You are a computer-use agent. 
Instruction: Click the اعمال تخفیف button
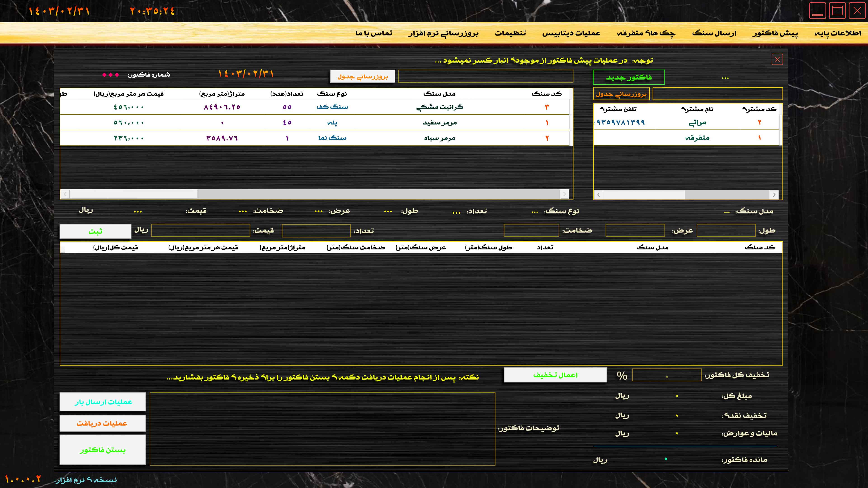click(x=555, y=375)
